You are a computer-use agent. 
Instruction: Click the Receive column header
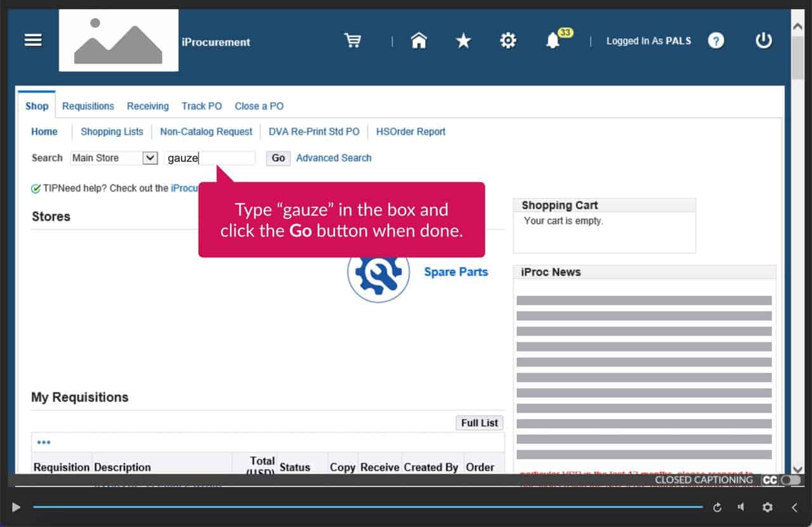[379, 467]
